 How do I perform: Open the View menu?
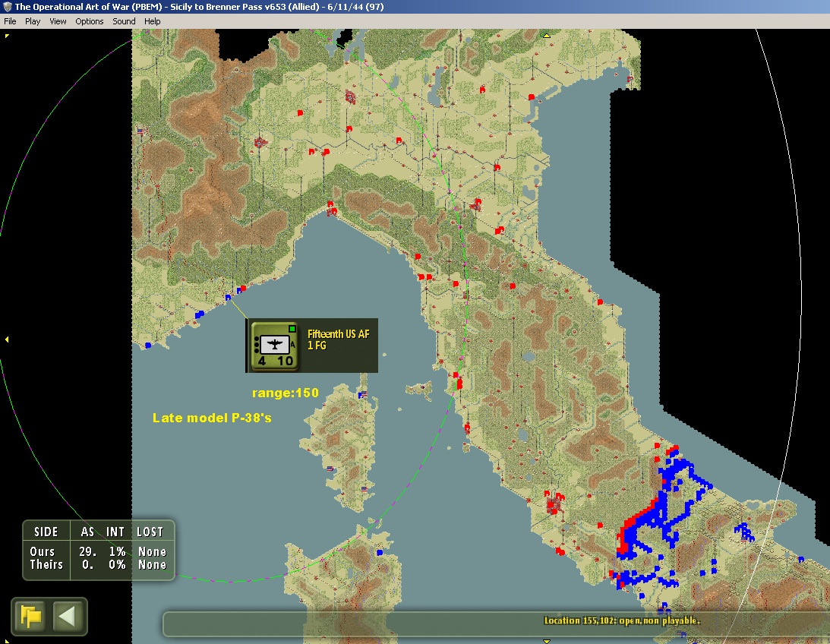[58, 21]
